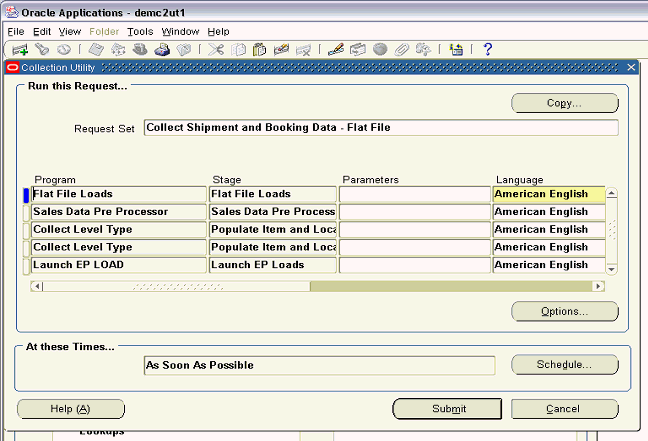Click the vertical scrollbar thumb
The width and height of the screenshot is (648, 441).
pos(612,230)
